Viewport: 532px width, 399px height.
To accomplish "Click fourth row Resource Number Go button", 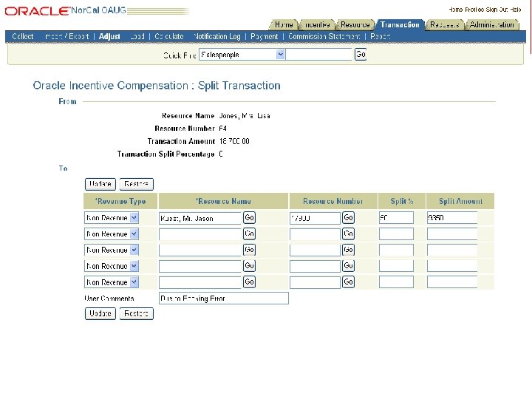I will pyautogui.click(x=348, y=266).
